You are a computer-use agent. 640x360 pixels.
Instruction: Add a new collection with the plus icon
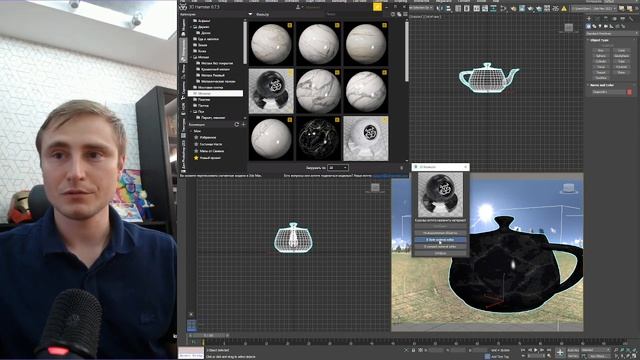coord(244,124)
